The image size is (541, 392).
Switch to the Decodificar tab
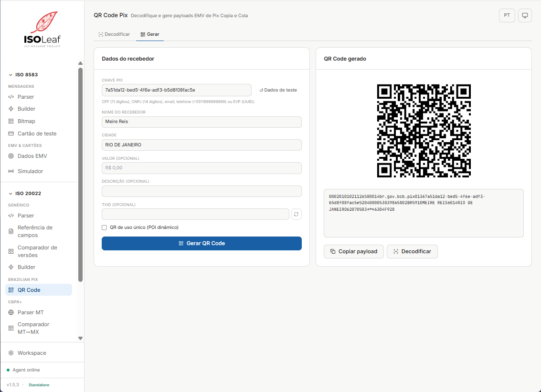[114, 34]
